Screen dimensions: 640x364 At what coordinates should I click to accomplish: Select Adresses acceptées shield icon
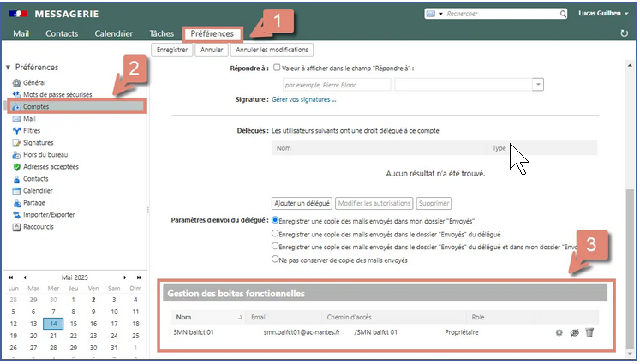[16, 167]
